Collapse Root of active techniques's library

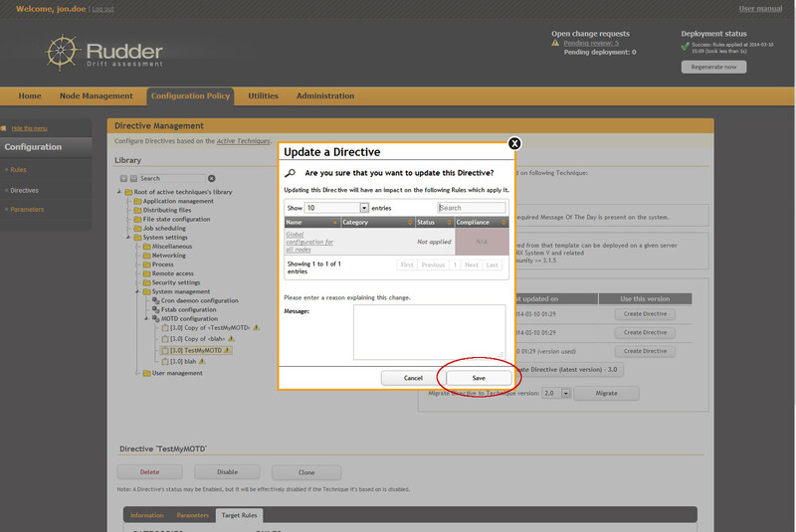tap(119, 192)
